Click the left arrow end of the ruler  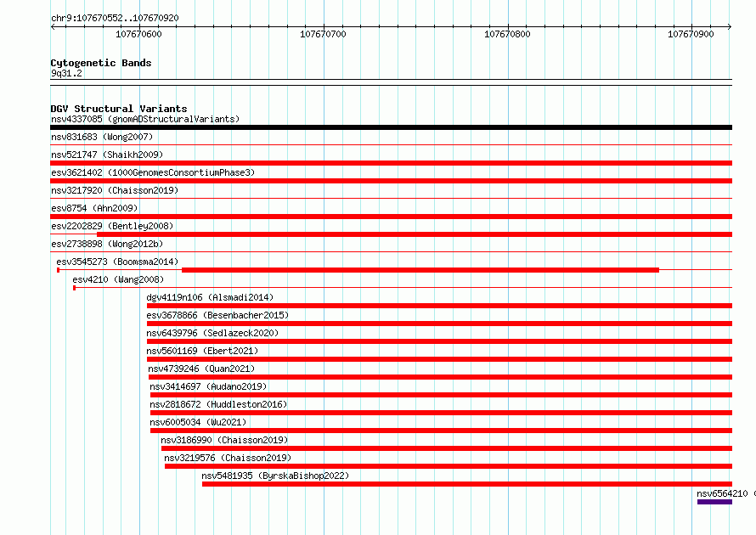point(53,26)
